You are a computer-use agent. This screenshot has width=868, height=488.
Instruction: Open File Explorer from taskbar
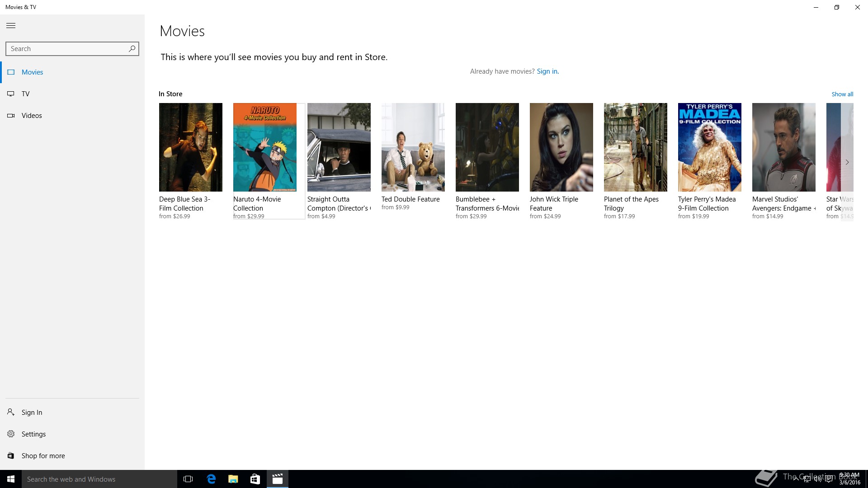point(233,479)
